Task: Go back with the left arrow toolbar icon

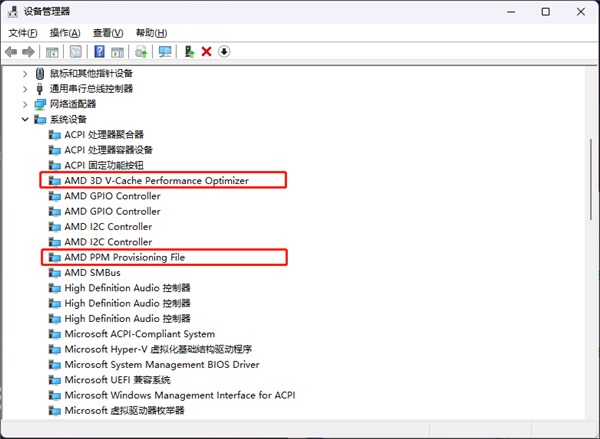Action: [11, 52]
